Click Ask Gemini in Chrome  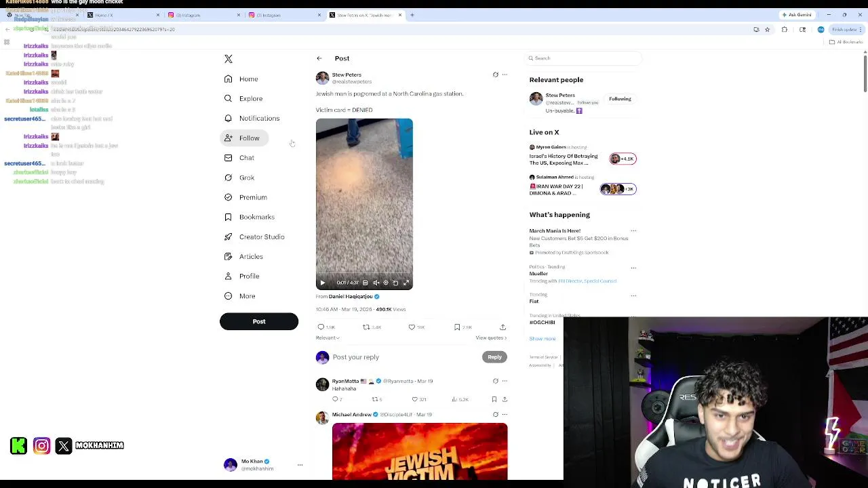click(797, 15)
